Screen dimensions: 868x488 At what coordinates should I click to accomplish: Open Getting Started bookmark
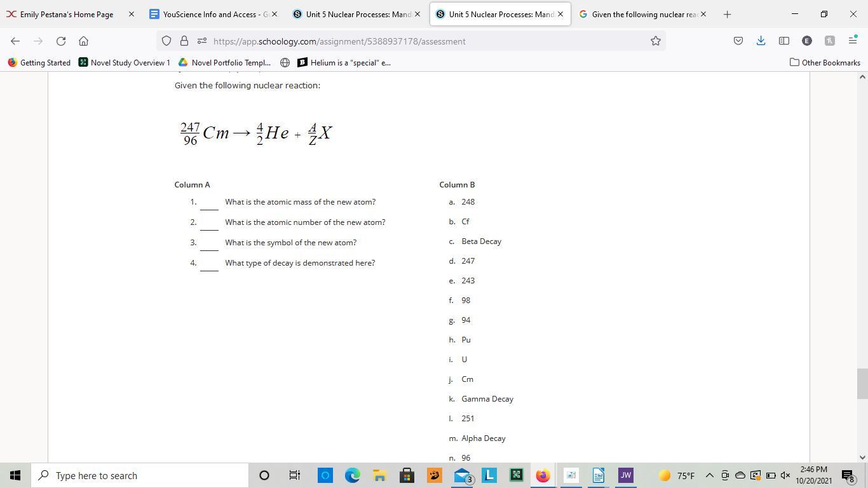click(x=39, y=62)
